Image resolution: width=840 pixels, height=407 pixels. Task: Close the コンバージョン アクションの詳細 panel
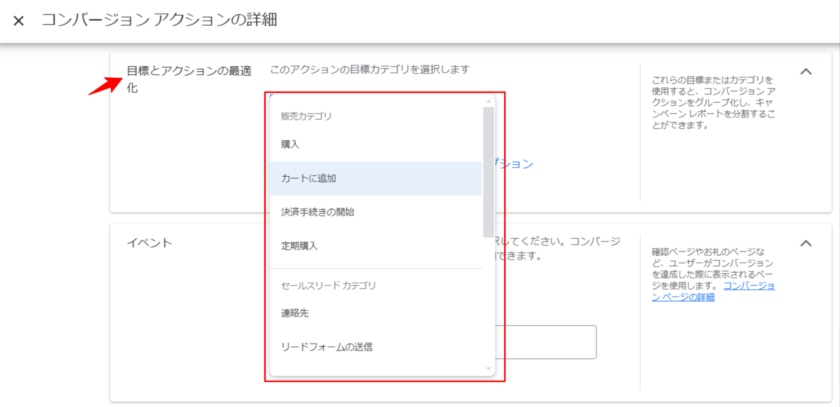(18, 20)
